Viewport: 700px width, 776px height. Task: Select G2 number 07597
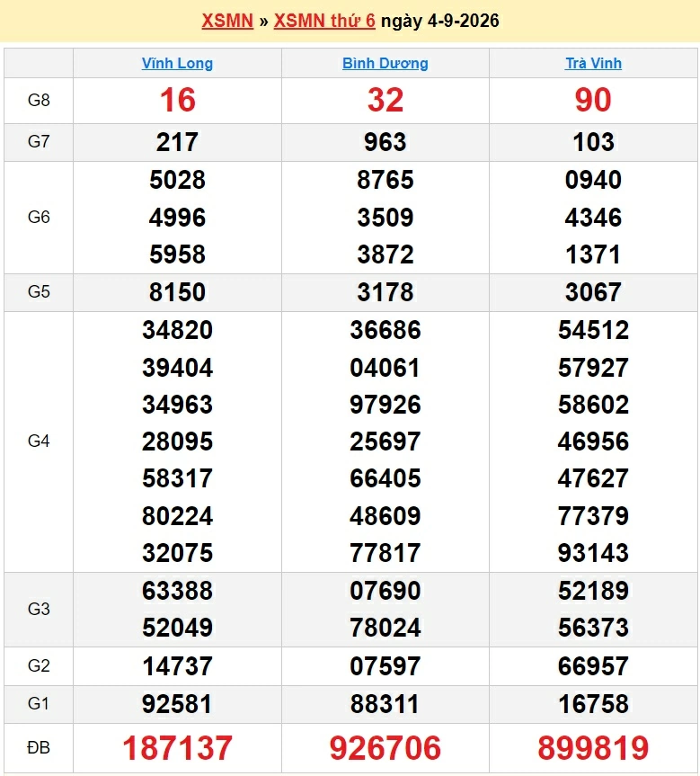point(385,666)
